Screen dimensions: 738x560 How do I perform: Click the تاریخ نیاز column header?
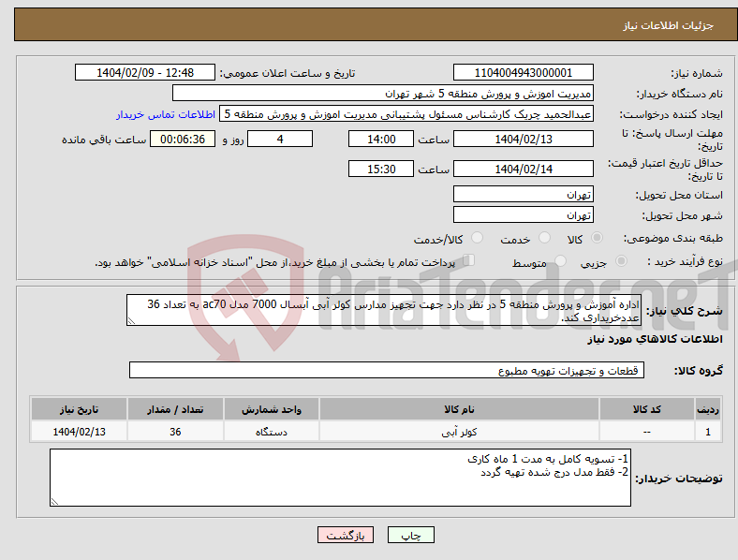coord(79,409)
